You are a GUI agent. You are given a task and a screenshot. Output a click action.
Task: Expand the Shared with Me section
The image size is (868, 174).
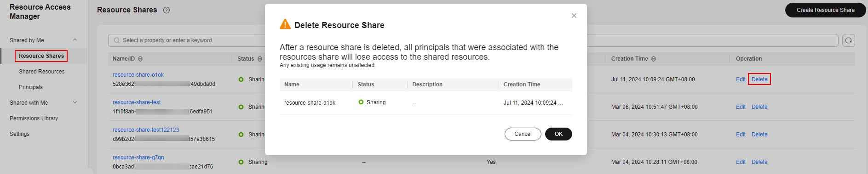pos(75,103)
